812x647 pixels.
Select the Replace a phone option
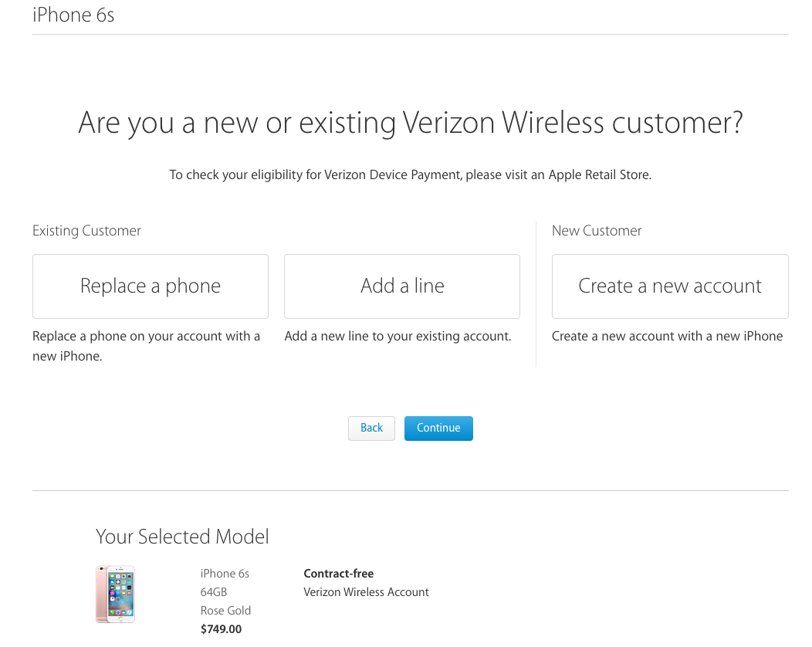(x=151, y=286)
